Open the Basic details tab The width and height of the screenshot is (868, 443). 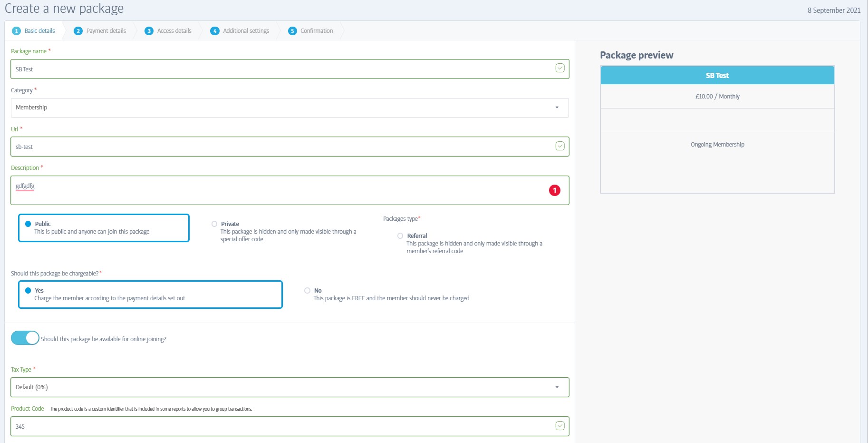click(x=34, y=31)
